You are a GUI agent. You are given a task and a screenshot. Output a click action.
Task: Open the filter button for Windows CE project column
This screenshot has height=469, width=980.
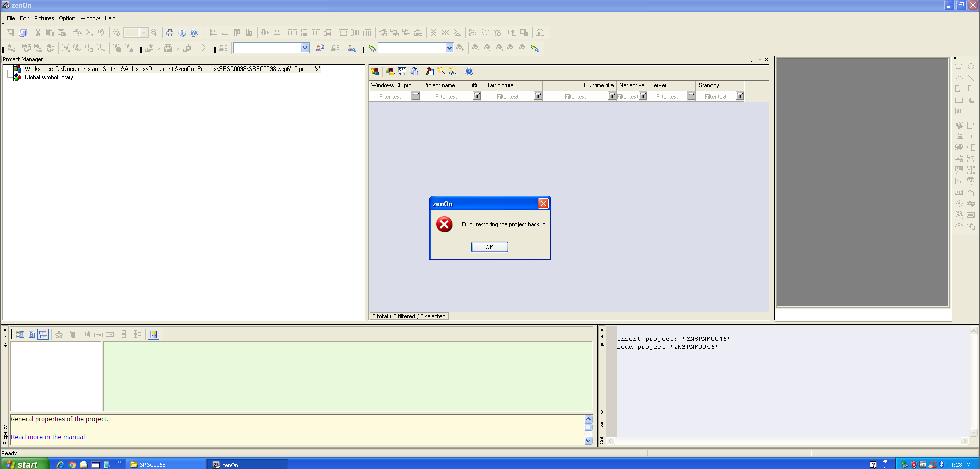click(415, 96)
